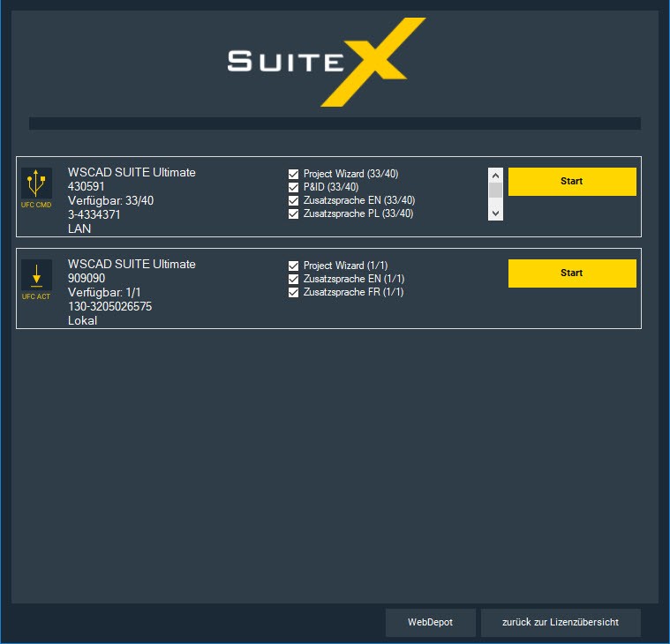Start the local license 909090
Screen dimensions: 670x644
572,273
